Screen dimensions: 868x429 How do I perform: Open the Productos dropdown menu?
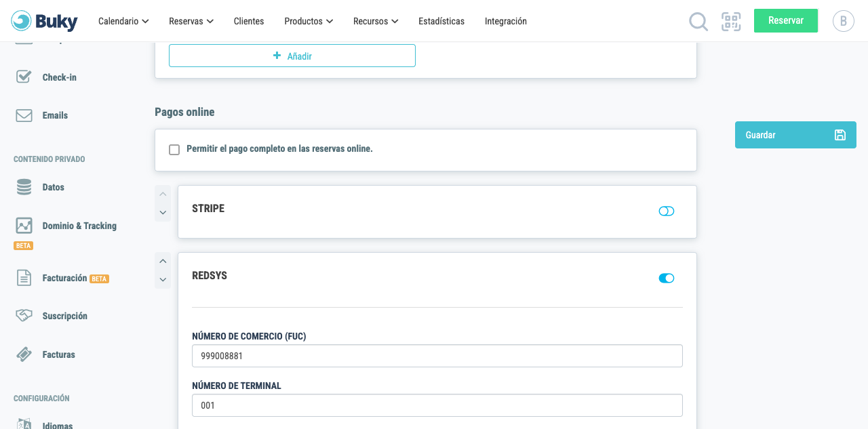[x=309, y=21]
